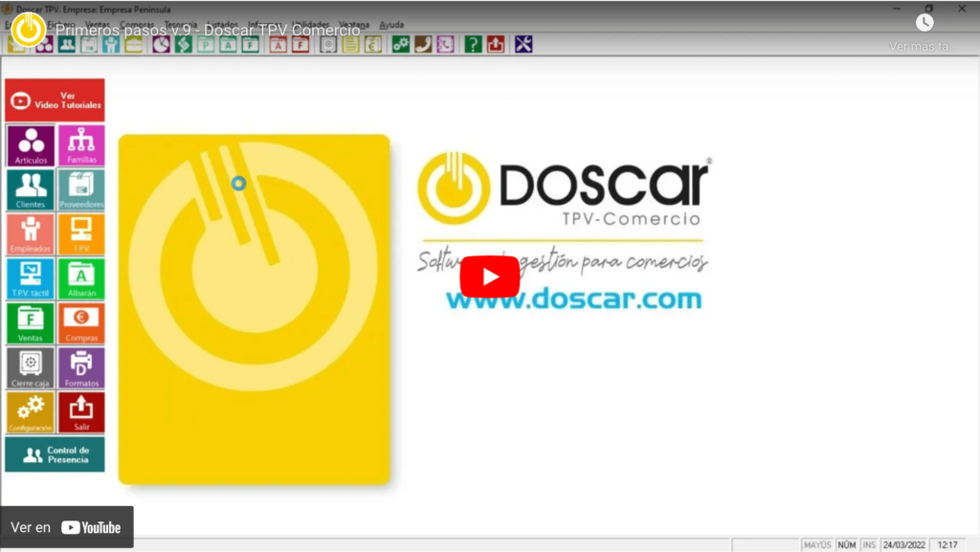Click the Salir sidebar button

(x=81, y=412)
